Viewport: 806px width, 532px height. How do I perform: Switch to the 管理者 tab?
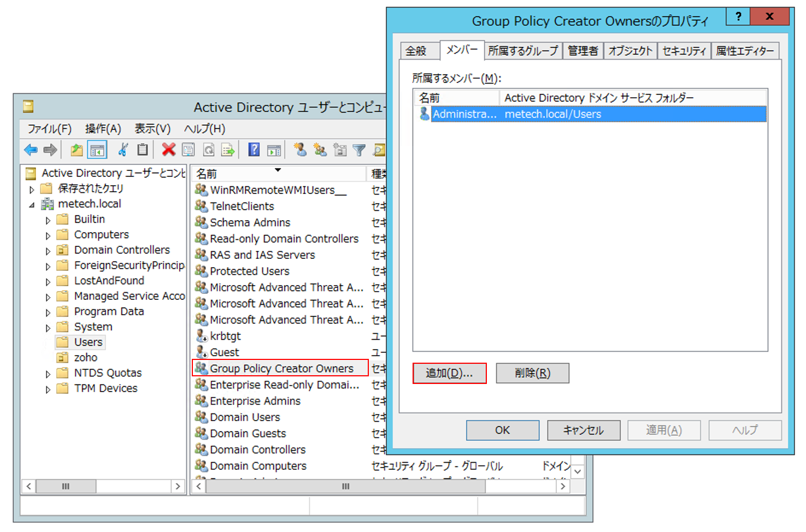pos(583,51)
